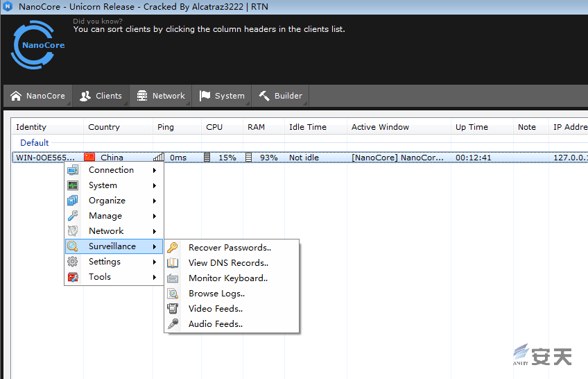
Task: Select Manage in the context menu
Action: [x=114, y=216]
